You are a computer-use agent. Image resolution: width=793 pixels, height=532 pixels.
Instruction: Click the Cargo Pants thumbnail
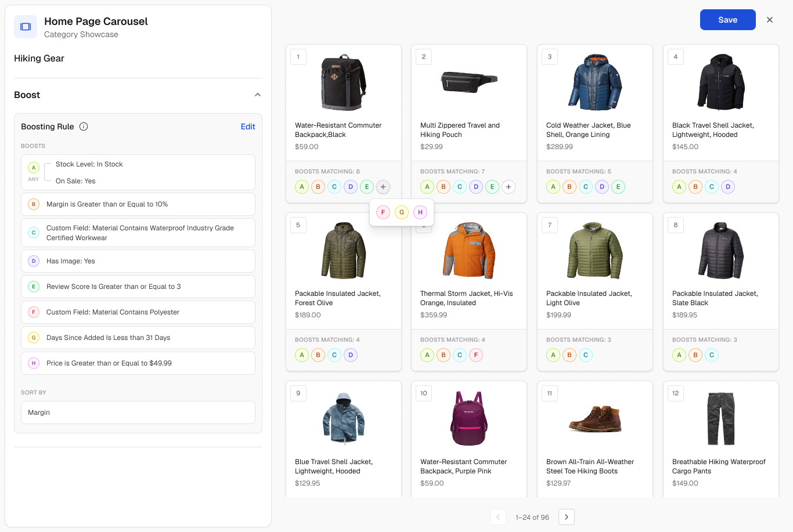pos(721,419)
